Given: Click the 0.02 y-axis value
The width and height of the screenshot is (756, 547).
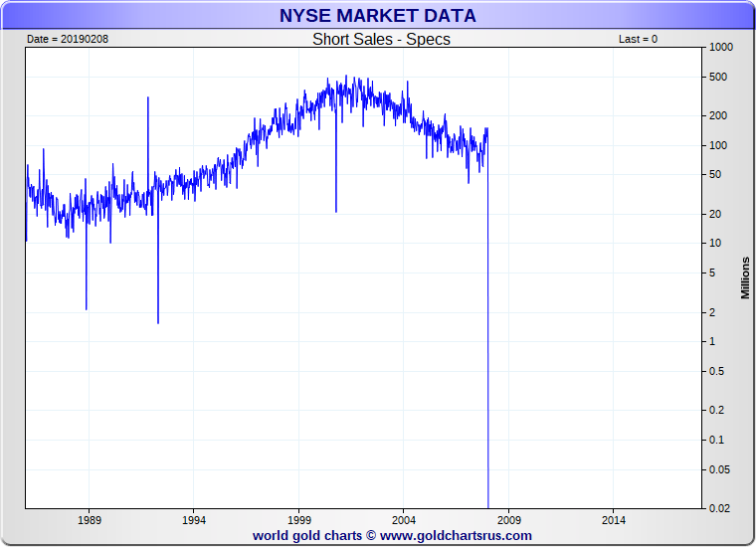Looking at the screenshot, I should point(719,508).
